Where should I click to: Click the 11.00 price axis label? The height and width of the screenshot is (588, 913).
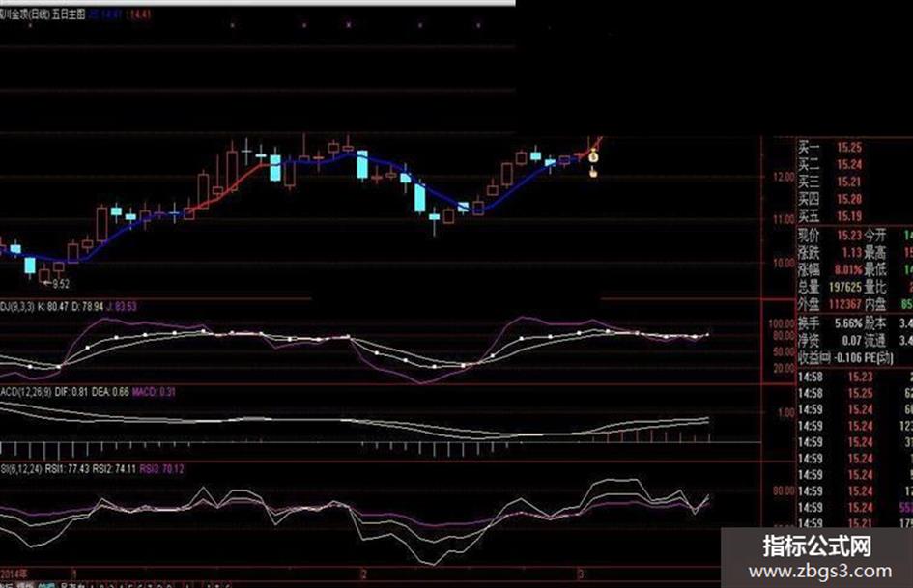784,219
